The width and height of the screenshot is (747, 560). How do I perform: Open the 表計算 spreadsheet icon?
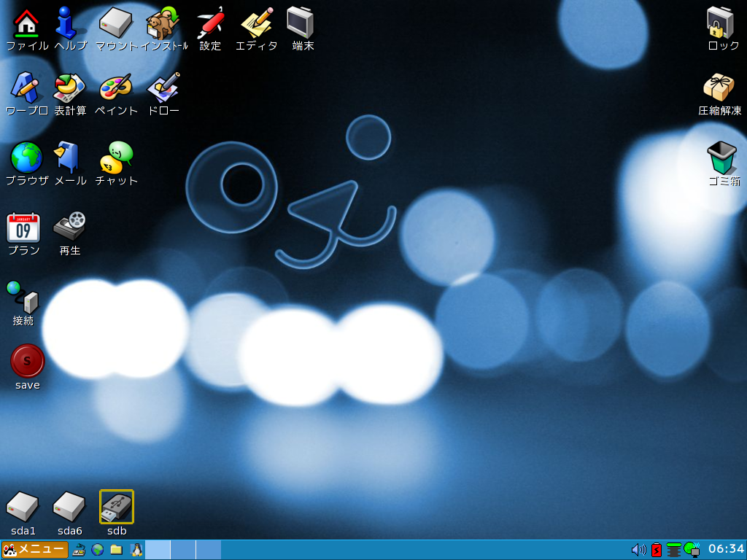pos(69,87)
